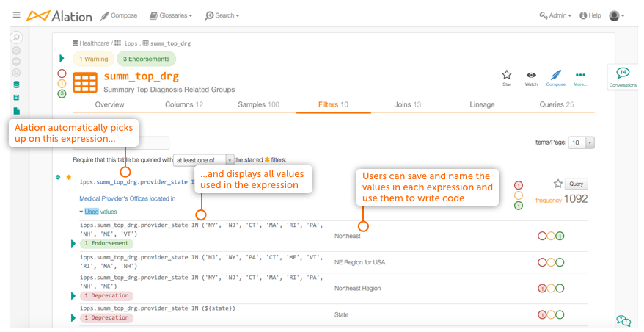Go to ipps schema breadcrumb
Viewport: 644px width, 332px height.
pyautogui.click(x=126, y=43)
